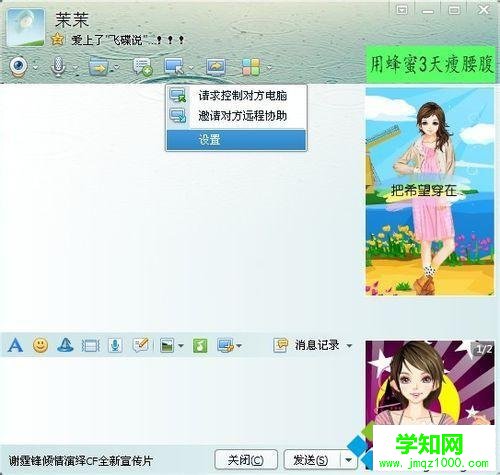Click remote desktop assistance icon
The image size is (500, 475).
tap(174, 66)
